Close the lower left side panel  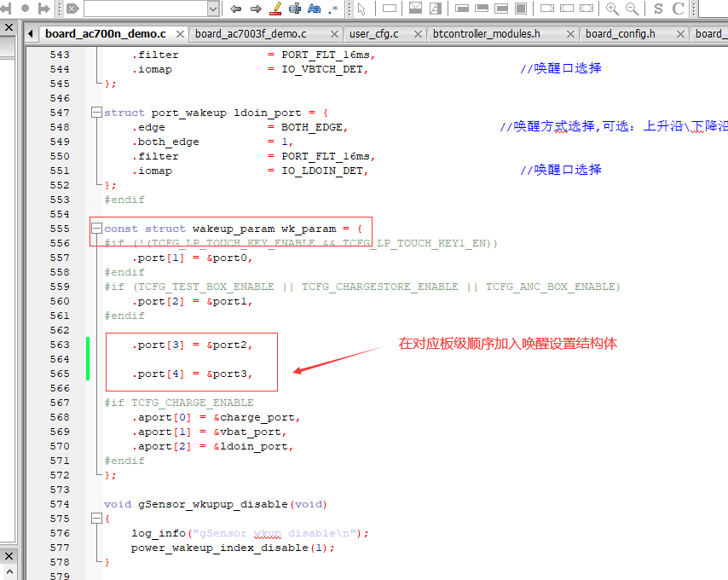[x=9, y=556]
